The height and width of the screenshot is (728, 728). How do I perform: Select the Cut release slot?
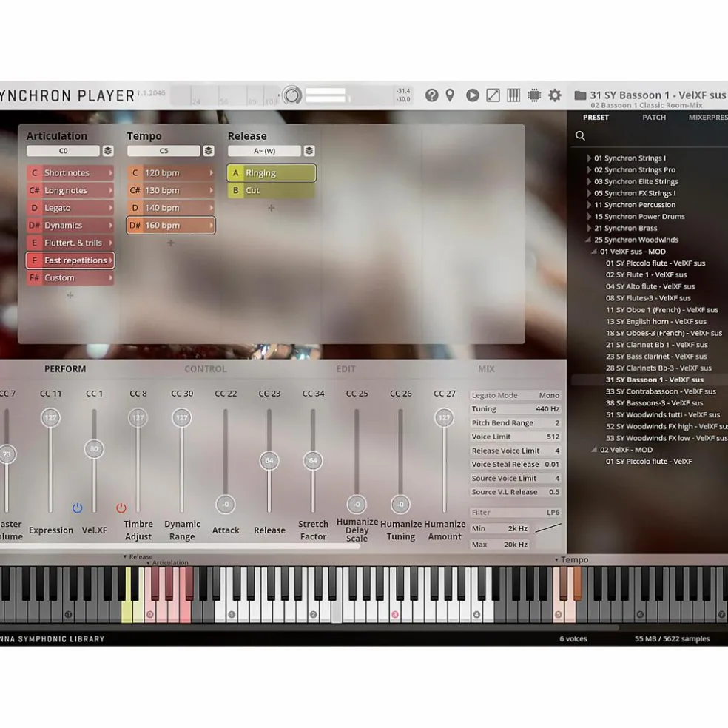(x=272, y=190)
